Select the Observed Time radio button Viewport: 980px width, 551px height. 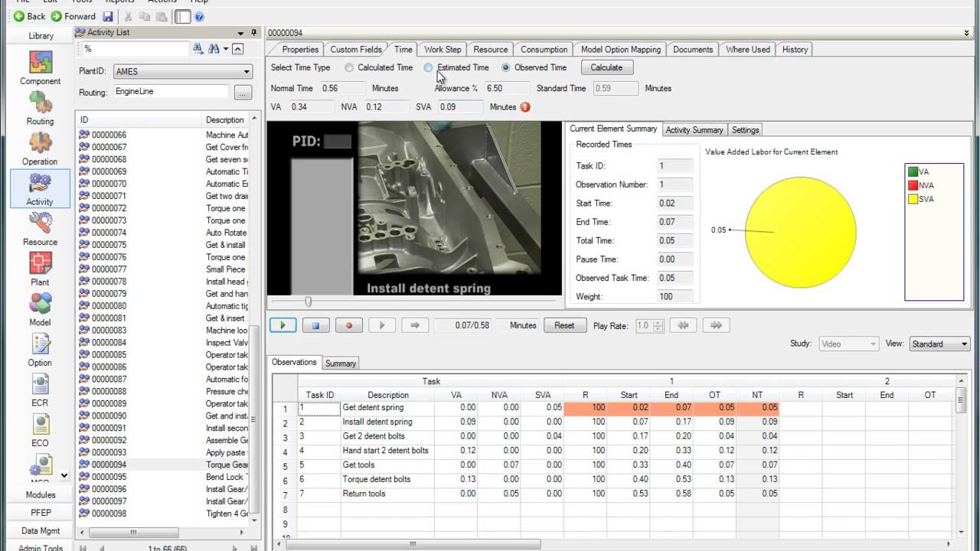(x=506, y=67)
